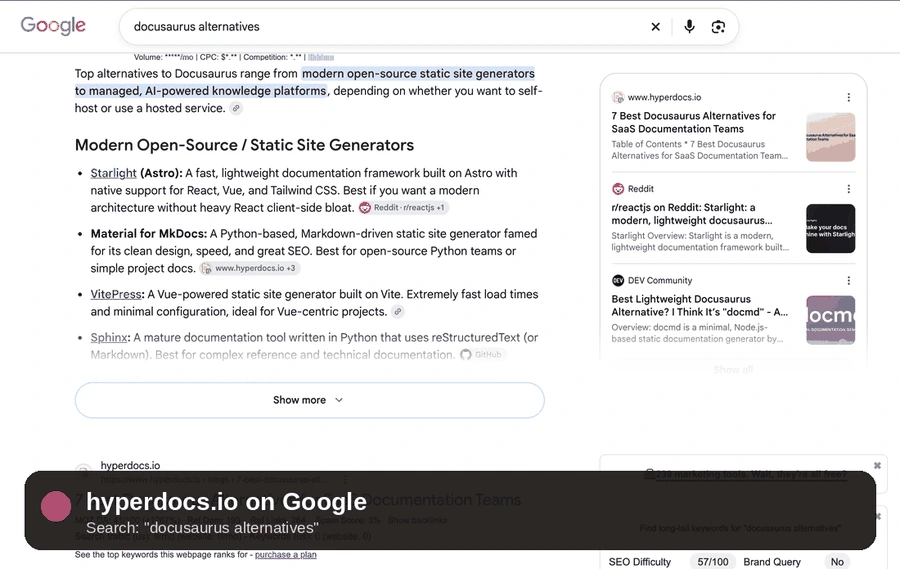Open source link icon after VitePress description
The image size is (900, 569).
click(x=398, y=311)
